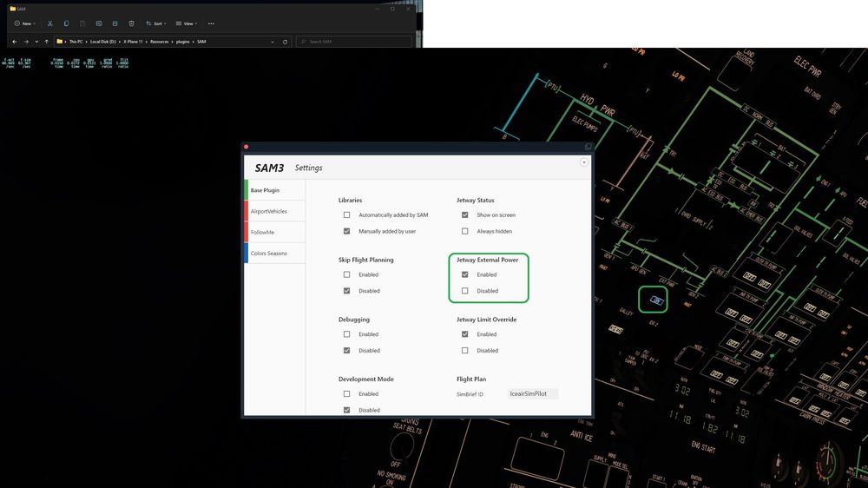Image resolution: width=868 pixels, height=488 pixels.
Task: Click the Delete trash icon in Explorer
Action: 131,23
